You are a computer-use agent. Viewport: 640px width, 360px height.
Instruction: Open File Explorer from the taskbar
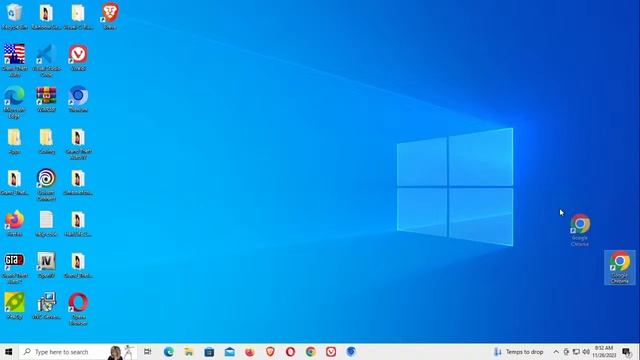tap(189, 351)
